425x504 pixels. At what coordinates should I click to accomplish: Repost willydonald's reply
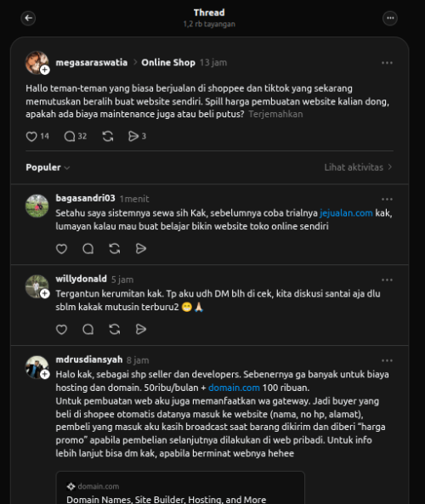coord(115,330)
